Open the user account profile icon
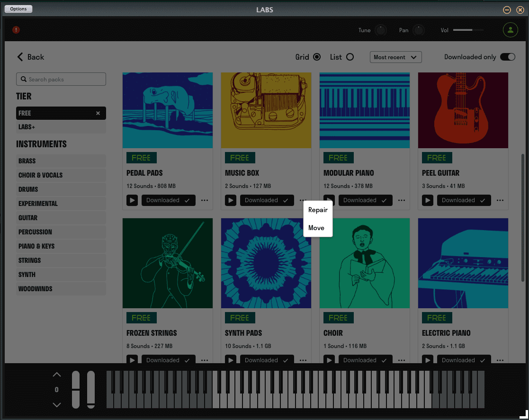Screen dimensions: 529x420 tap(510, 30)
